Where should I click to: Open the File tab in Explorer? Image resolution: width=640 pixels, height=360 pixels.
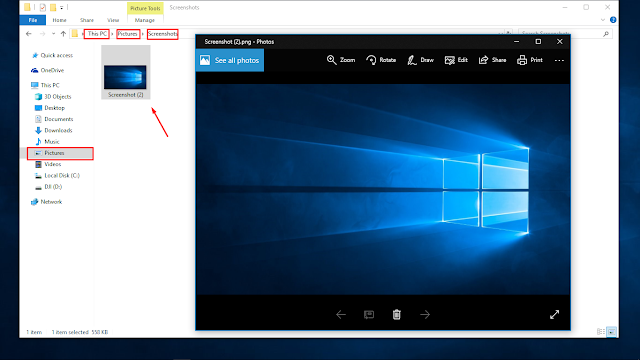[33, 20]
